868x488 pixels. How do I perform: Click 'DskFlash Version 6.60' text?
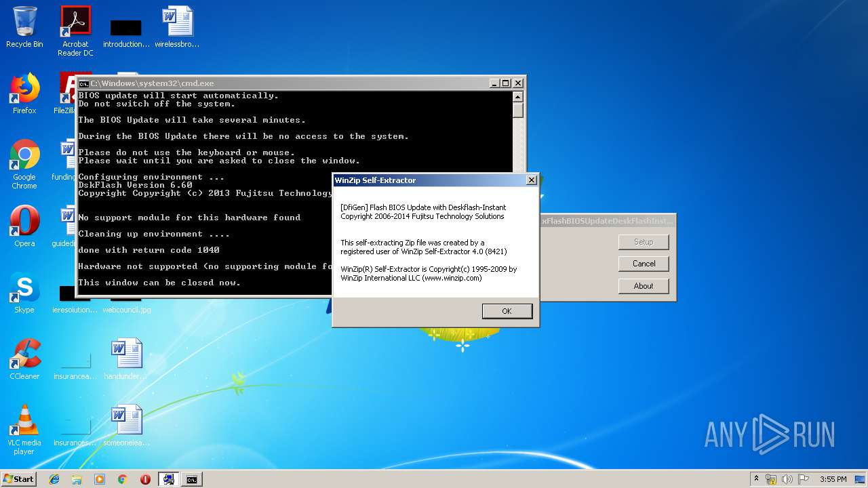click(x=135, y=185)
